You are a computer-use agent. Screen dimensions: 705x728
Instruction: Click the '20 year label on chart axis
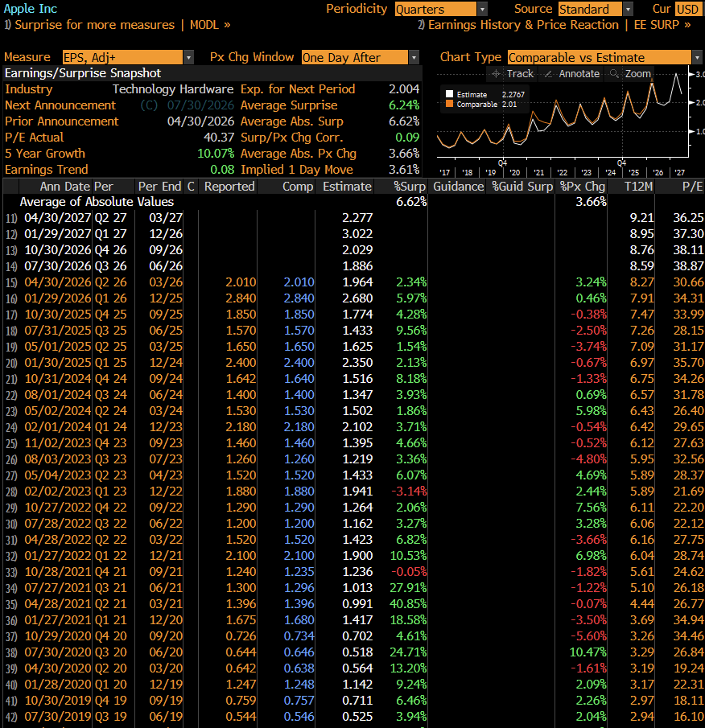514,173
